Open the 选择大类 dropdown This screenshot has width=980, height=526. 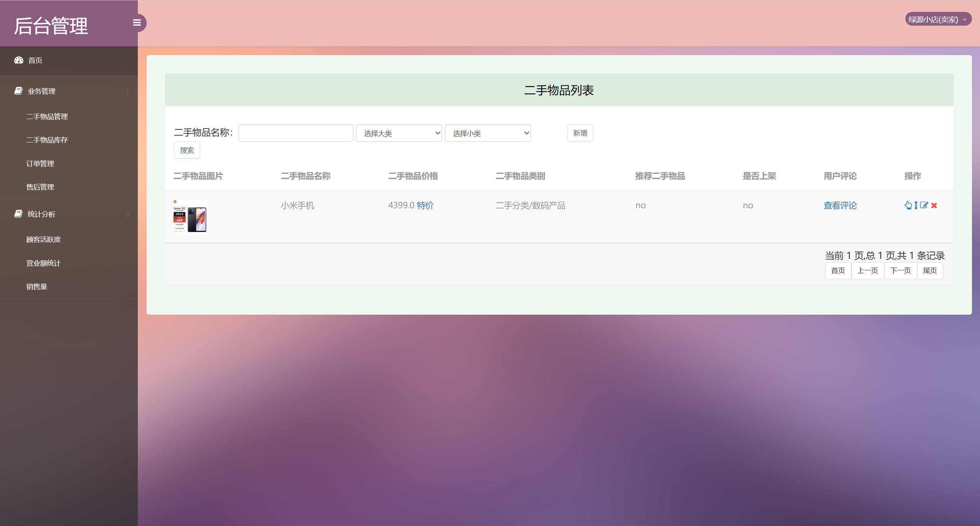coord(399,133)
